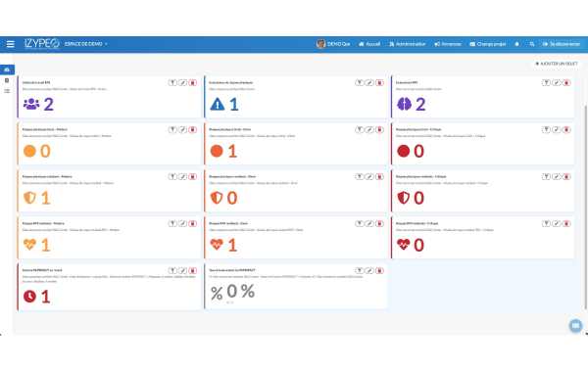Edit the Risques RPS résiduels Modéré card
The image size is (588, 372).
point(182,223)
